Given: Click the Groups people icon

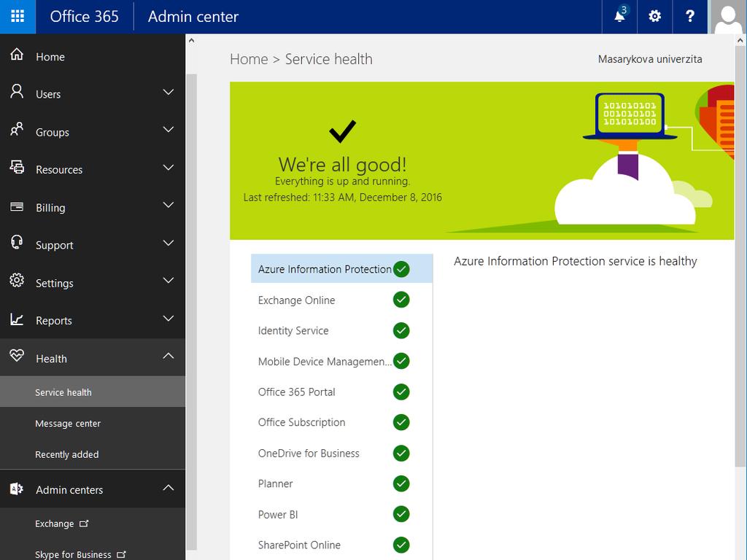Looking at the screenshot, I should [x=17, y=129].
